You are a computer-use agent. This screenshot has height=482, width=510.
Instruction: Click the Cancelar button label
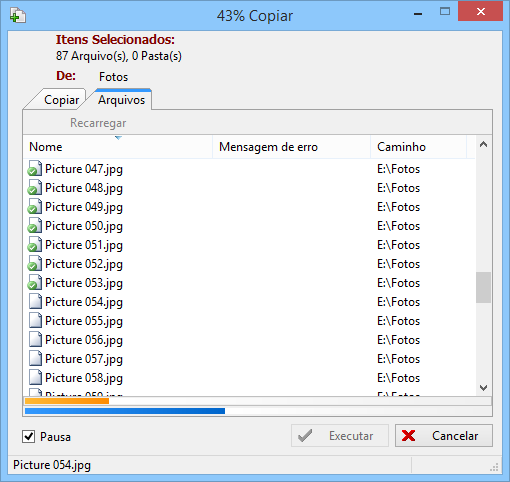point(455,436)
